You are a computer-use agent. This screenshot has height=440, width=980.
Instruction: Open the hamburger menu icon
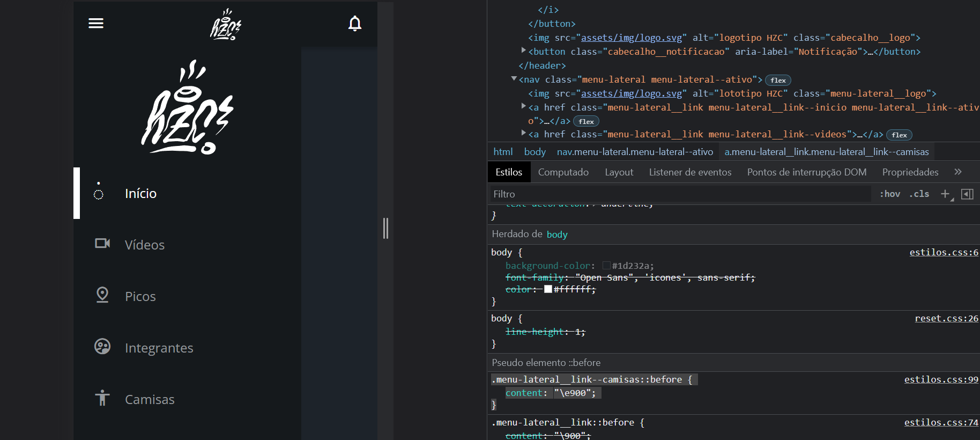[x=96, y=23]
